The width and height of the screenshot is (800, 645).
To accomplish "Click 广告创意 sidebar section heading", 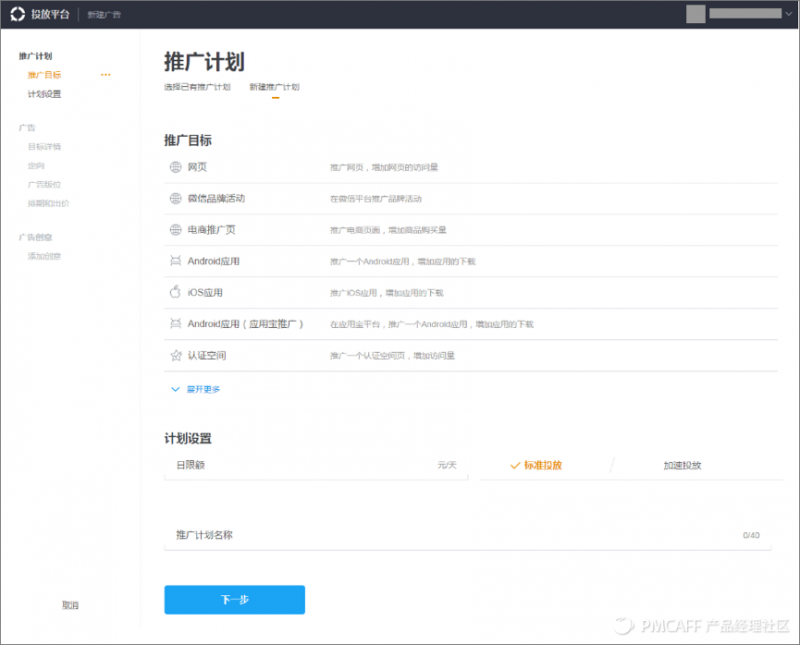I will coord(36,237).
